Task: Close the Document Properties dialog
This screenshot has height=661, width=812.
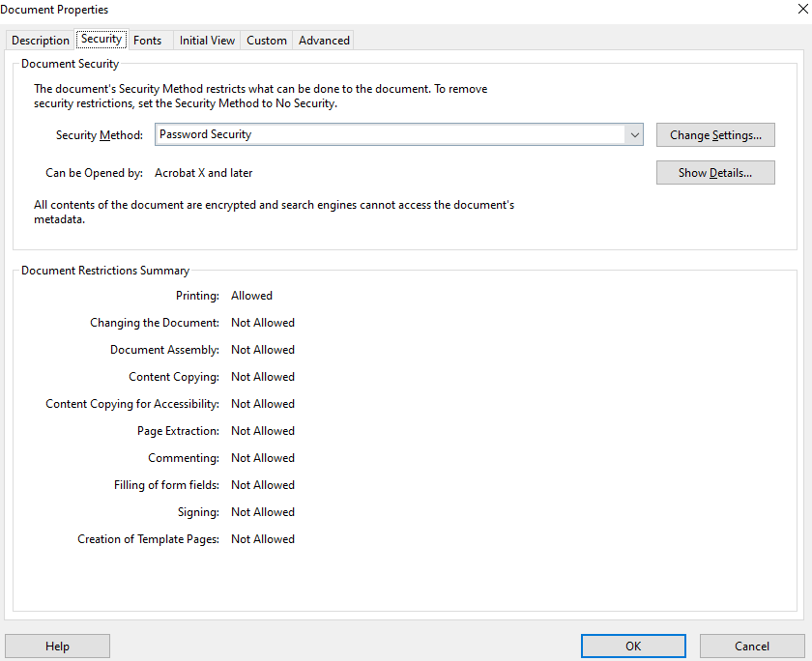Action: coord(803,10)
